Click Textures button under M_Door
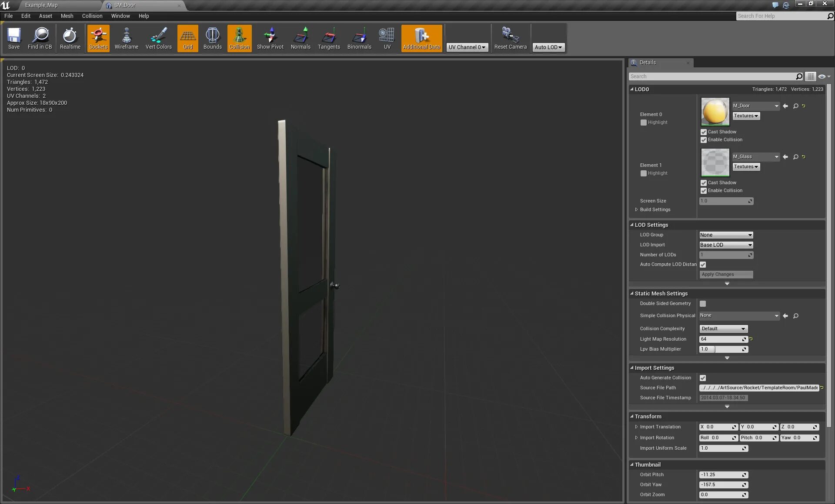Viewport: 835px width, 504px height. [746, 116]
